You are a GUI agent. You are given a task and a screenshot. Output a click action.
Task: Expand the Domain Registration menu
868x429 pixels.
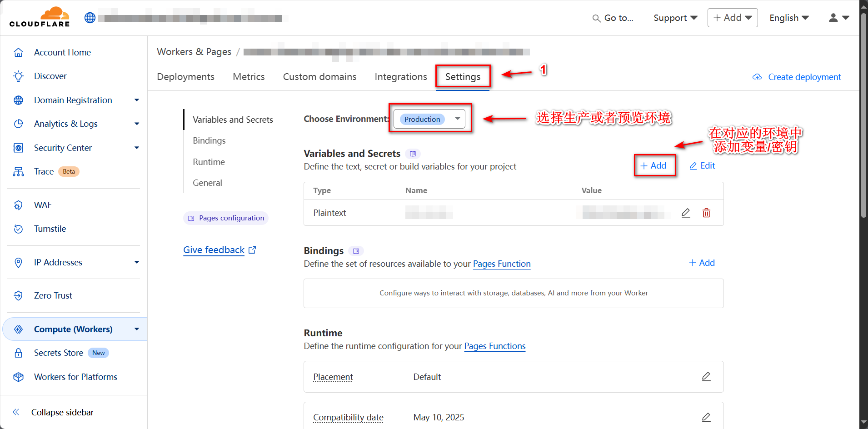pyautogui.click(x=136, y=100)
